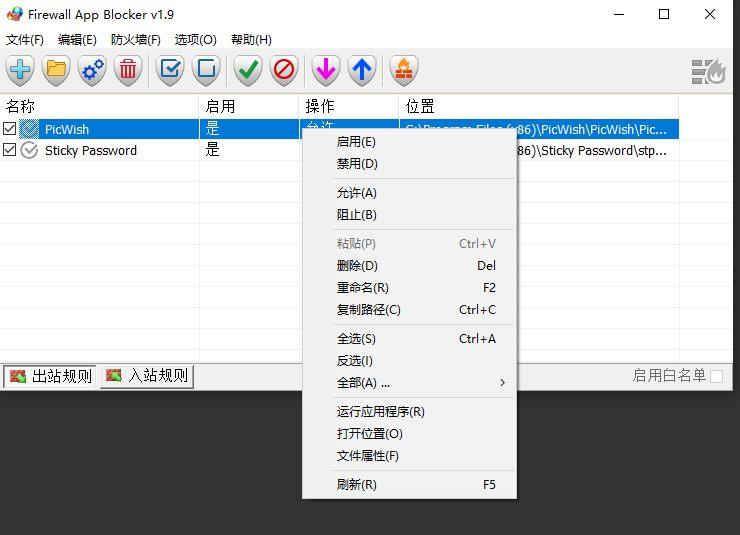The height and width of the screenshot is (535, 740).
Task: Toggle the PicWish row checkbox
Action: point(9,128)
